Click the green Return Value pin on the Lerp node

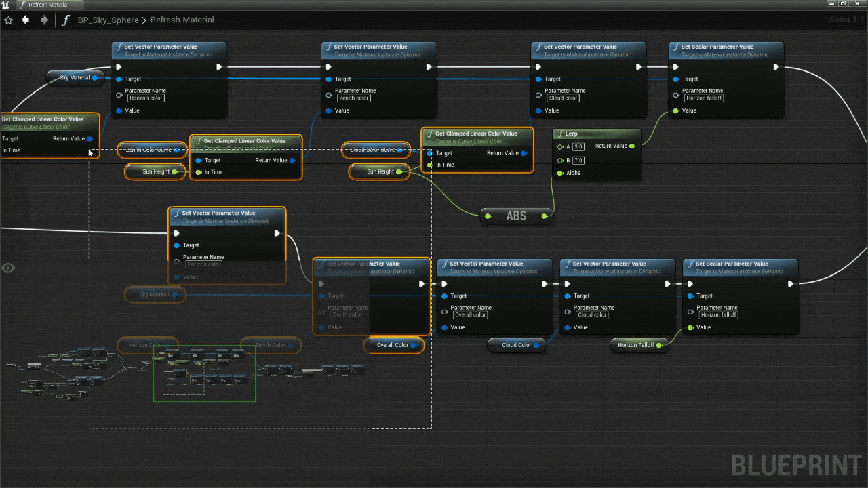point(631,146)
